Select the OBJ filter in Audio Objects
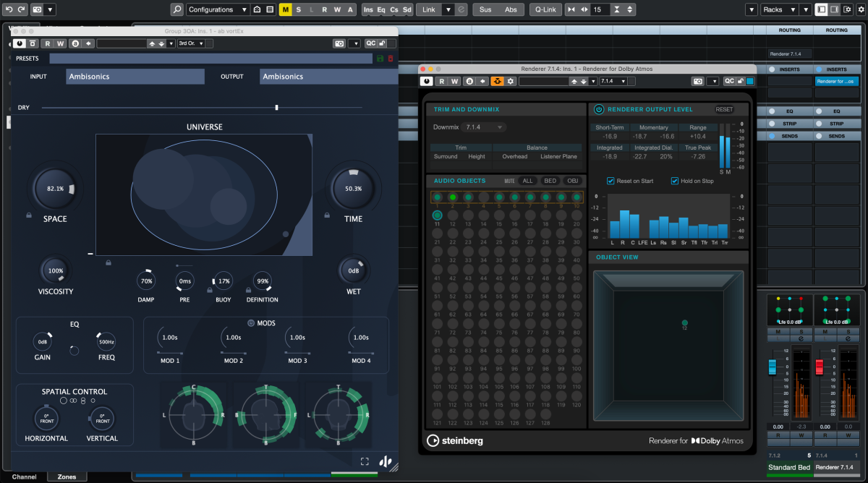868x483 pixels. 573,181
